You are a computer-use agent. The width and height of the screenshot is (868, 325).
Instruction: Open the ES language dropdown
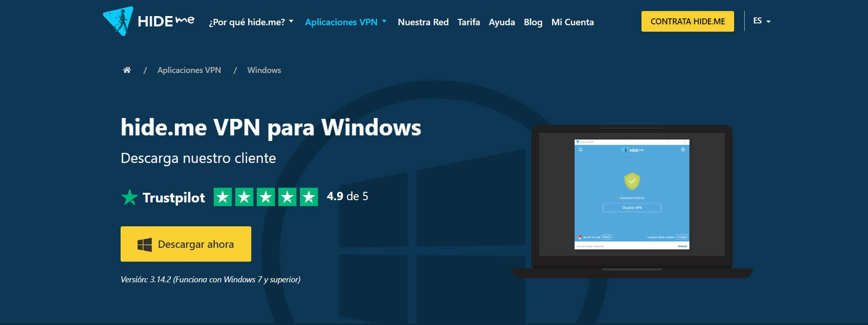click(x=762, y=21)
